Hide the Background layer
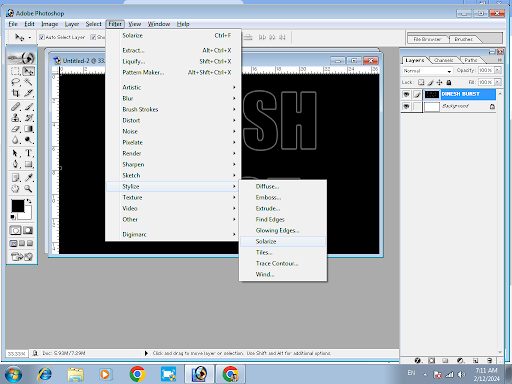 (x=406, y=106)
